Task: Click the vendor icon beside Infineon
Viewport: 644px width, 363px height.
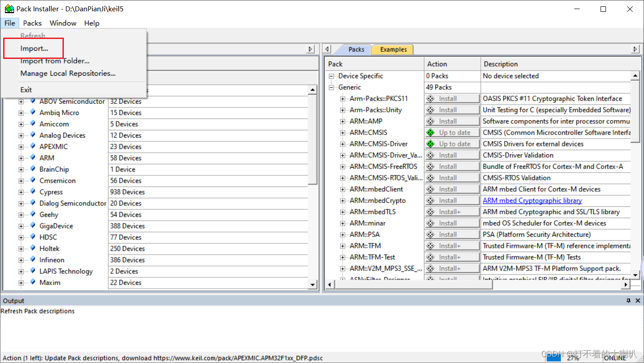Action: click(x=33, y=260)
